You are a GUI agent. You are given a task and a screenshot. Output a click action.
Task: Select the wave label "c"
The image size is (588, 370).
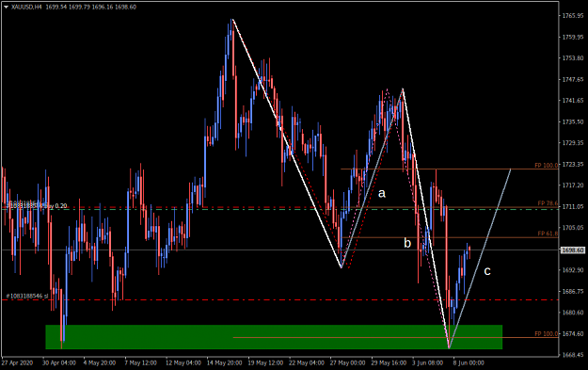point(487,271)
